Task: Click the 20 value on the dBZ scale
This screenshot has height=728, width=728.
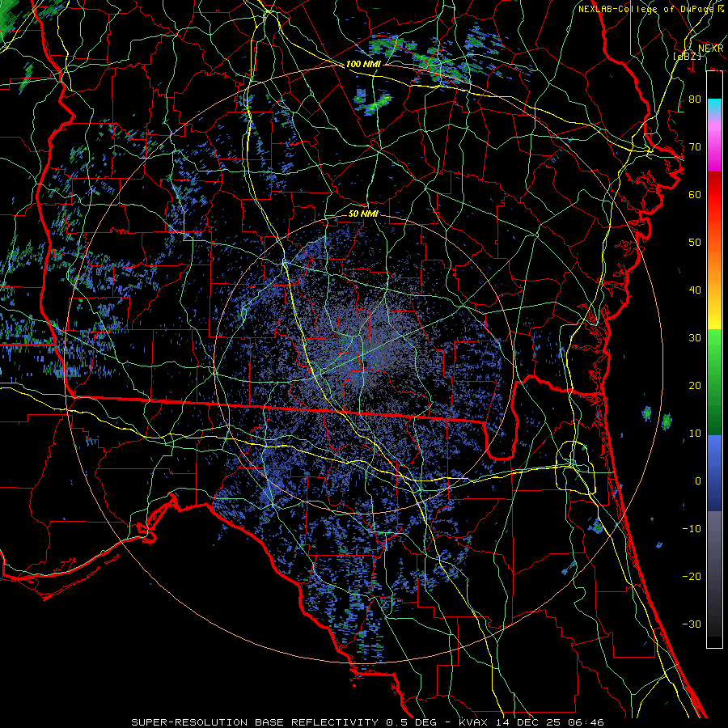Action: (695, 386)
